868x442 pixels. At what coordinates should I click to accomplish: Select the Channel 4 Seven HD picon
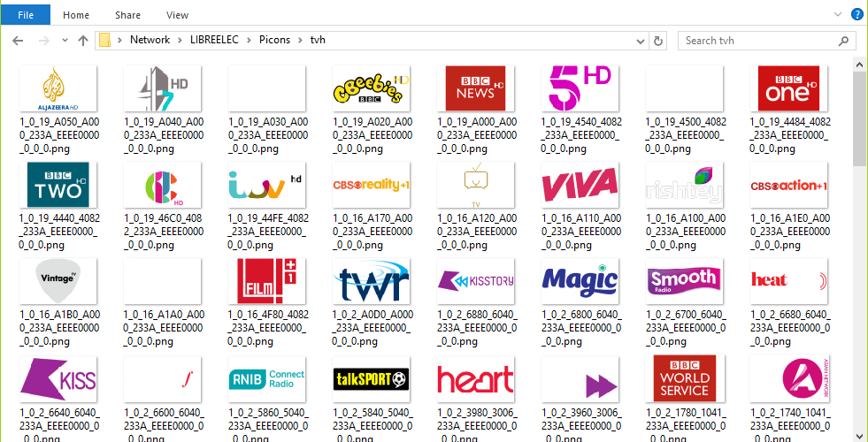pos(163,88)
